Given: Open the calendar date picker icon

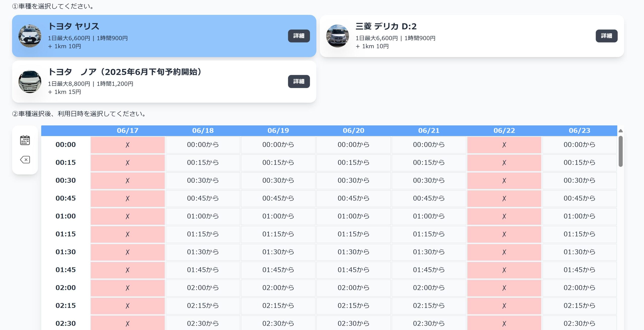Looking at the screenshot, I should (x=25, y=140).
